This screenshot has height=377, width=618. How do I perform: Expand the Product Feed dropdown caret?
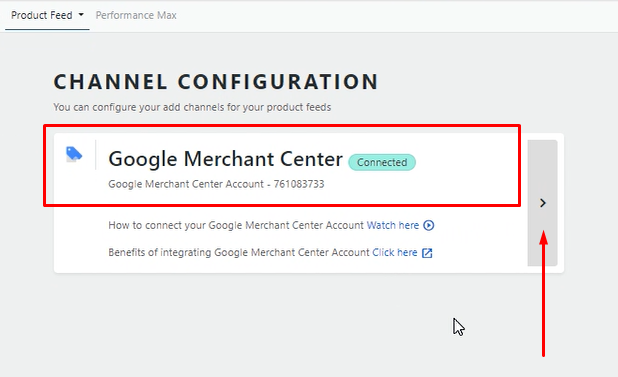[x=81, y=15]
